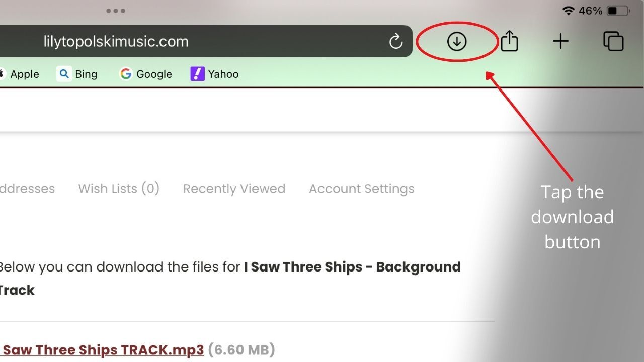644x362 pixels.
Task: Tap the Safari downloads button
Action: (x=457, y=42)
